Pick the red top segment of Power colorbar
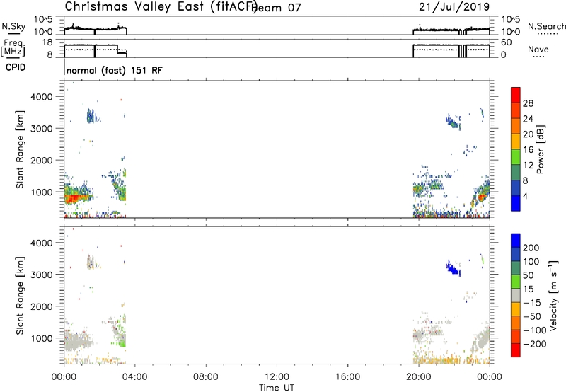Image resolution: width=566 pixels, height=392 pixels. [516, 95]
